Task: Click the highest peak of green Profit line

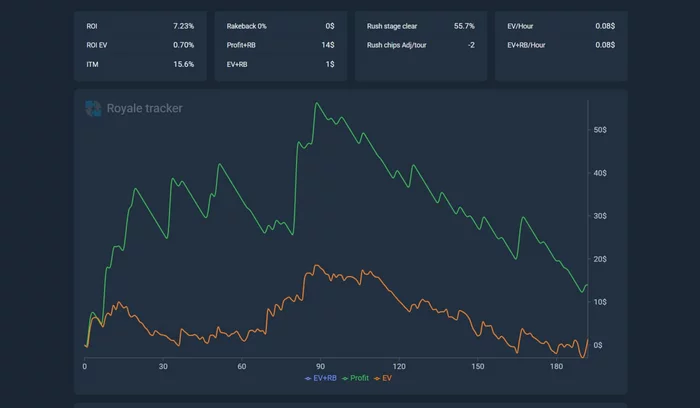Action: click(x=316, y=103)
